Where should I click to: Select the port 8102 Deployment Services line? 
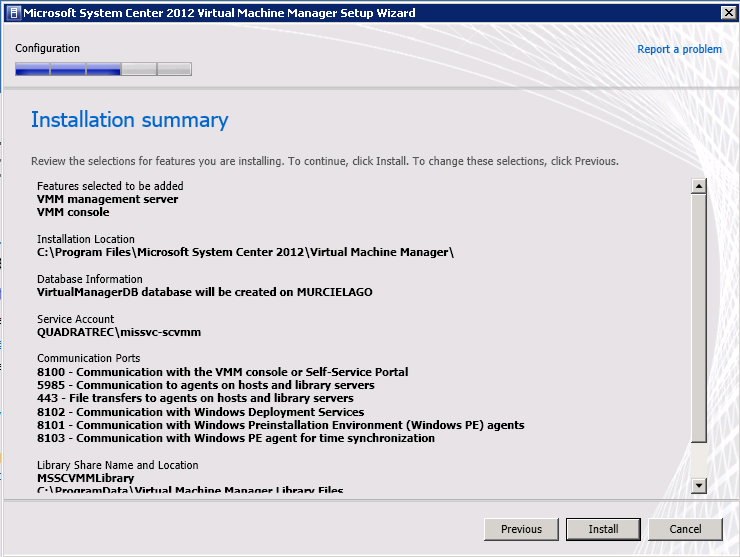click(201, 412)
